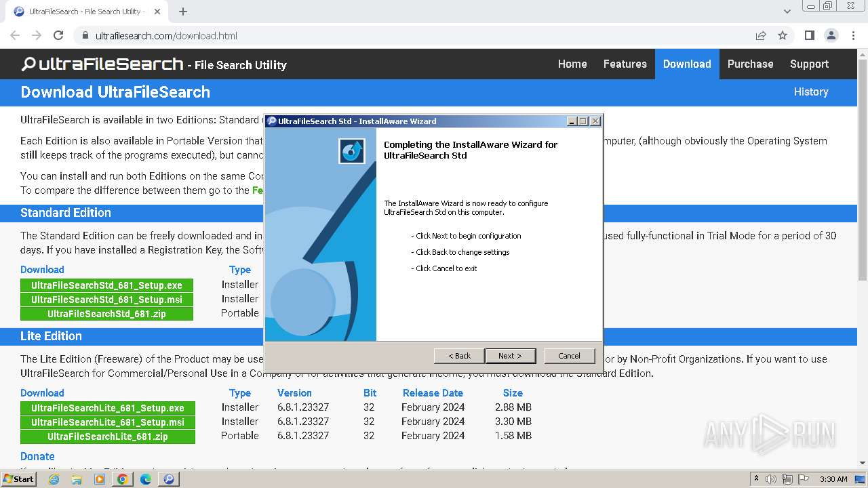Open Chrome three-dot menu
This screenshot has height=488, width=868.
tap(853, 35)
